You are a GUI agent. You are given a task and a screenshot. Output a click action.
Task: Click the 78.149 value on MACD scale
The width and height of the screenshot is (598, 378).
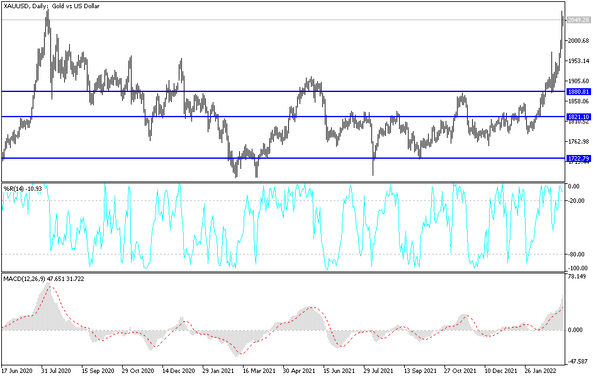coord(577,277)
